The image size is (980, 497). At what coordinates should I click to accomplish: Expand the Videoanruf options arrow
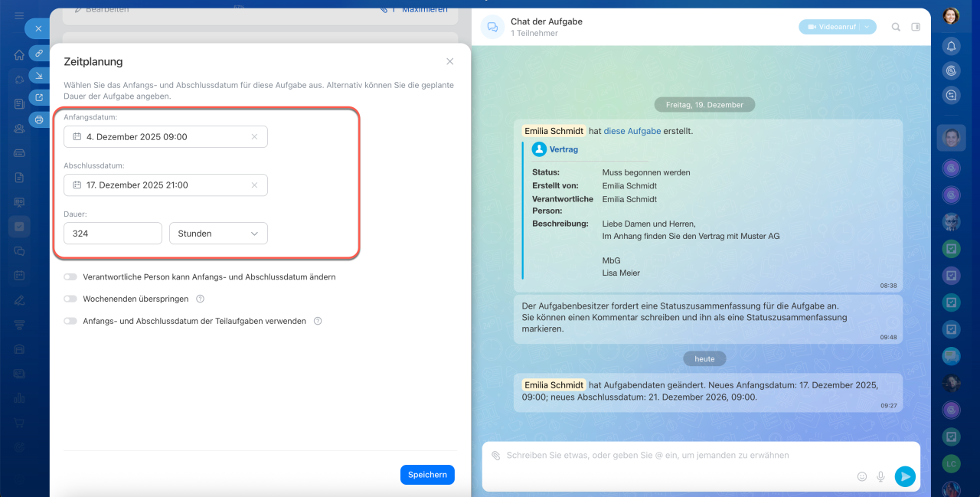click(x=867, y=27)
